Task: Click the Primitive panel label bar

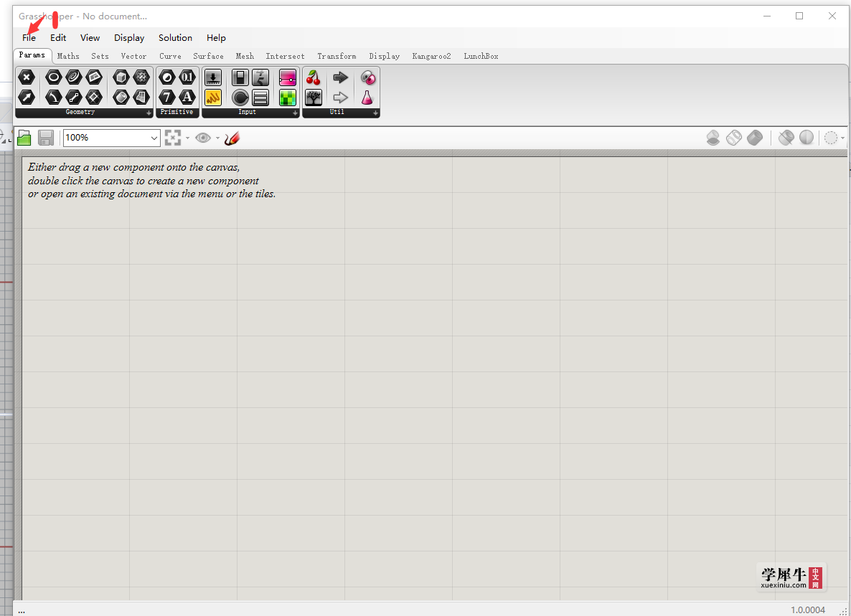Action: pyautogui.click(x=177, y=113)
